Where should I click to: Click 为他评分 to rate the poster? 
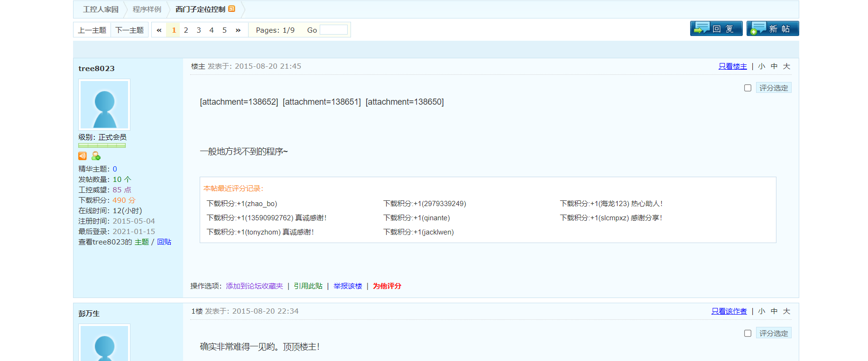(x=387, y=286)
